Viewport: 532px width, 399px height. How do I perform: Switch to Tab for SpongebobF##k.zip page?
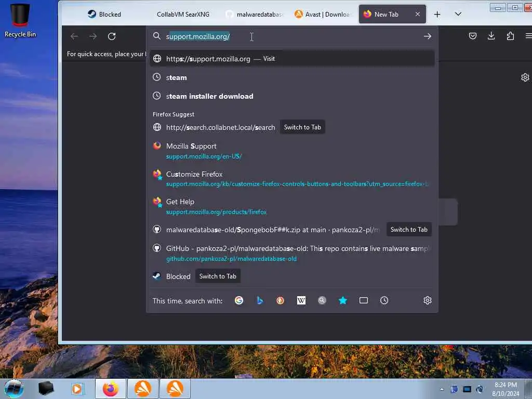point(409,230)
